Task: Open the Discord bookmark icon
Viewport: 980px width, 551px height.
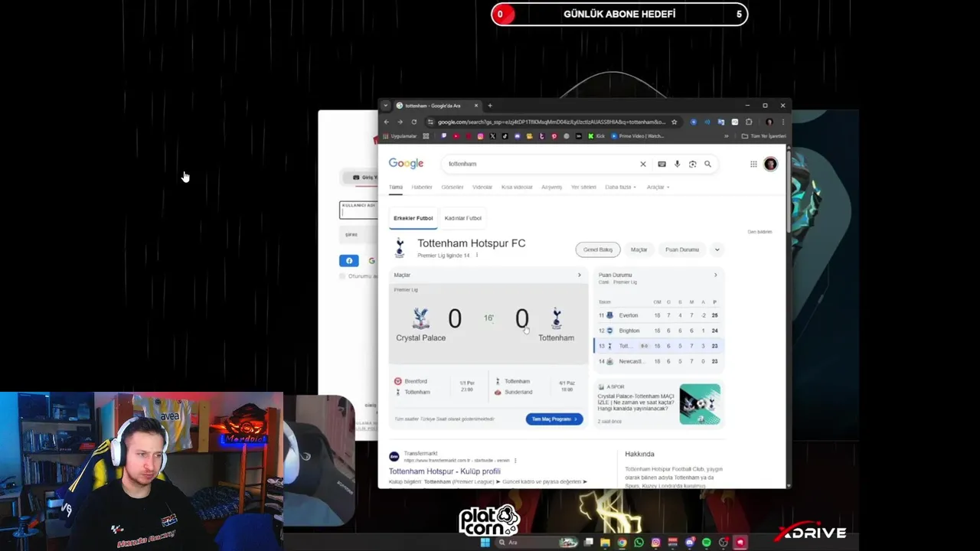Action: point(518,136)
